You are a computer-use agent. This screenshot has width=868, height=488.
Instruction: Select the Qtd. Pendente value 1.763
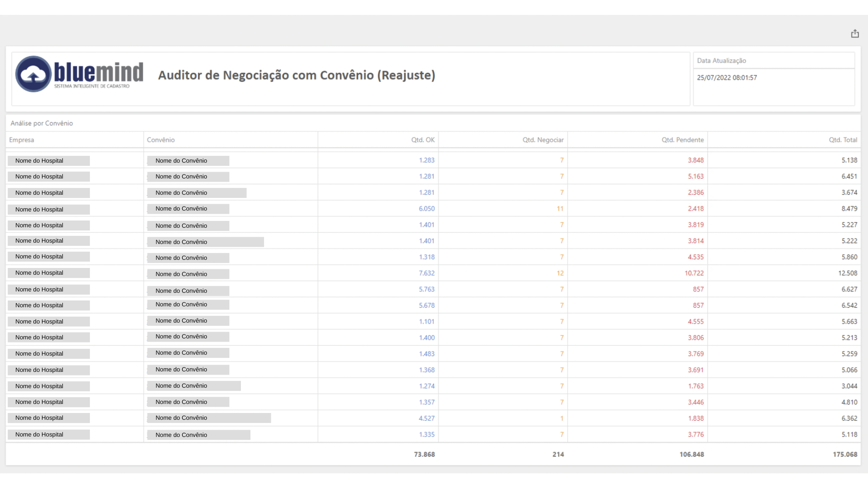click(696, 386)
